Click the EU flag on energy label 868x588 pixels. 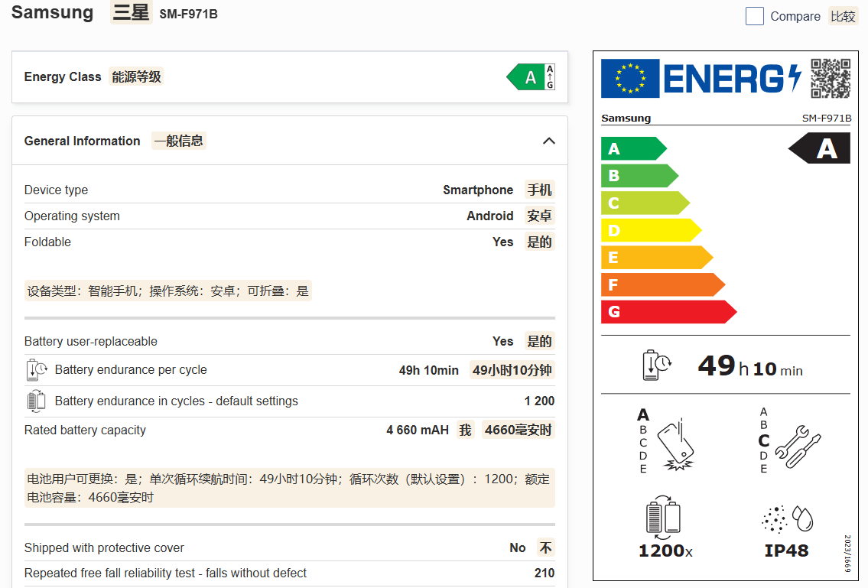point(630,78)
